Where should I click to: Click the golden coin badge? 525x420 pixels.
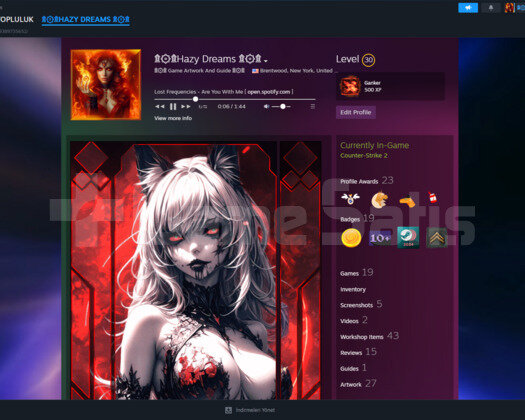click(x=351, y=237)
